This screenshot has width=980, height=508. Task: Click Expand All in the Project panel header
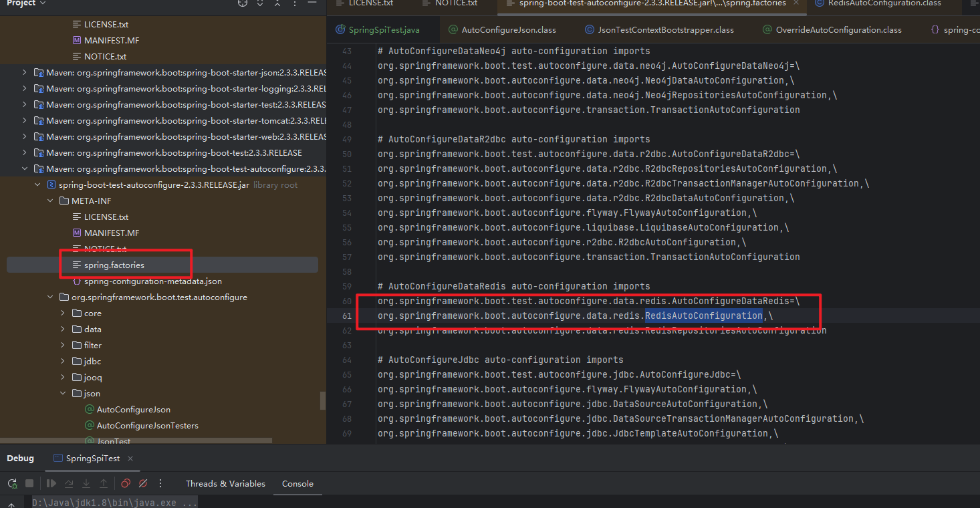pyautogui.click(x=260, y=3)
